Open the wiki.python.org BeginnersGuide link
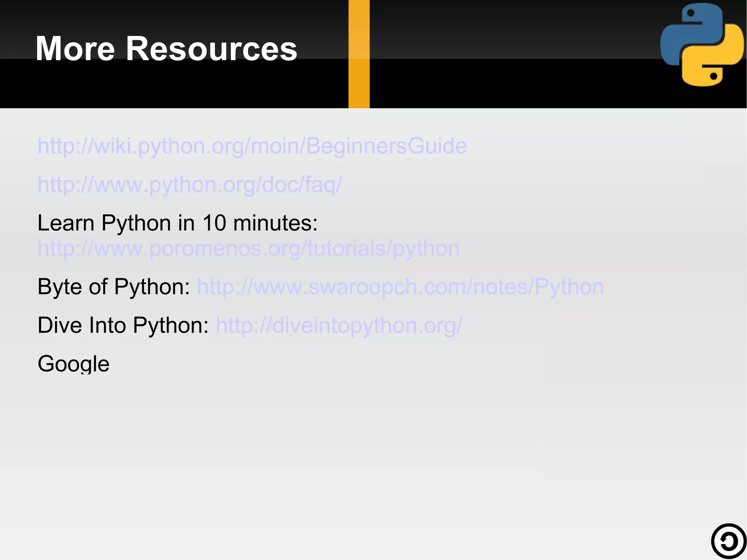This screenshot has height=560, width=747. point(252,146)
